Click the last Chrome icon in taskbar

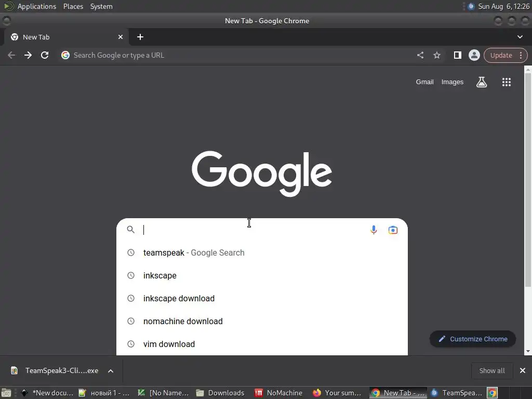pos(493,393)
